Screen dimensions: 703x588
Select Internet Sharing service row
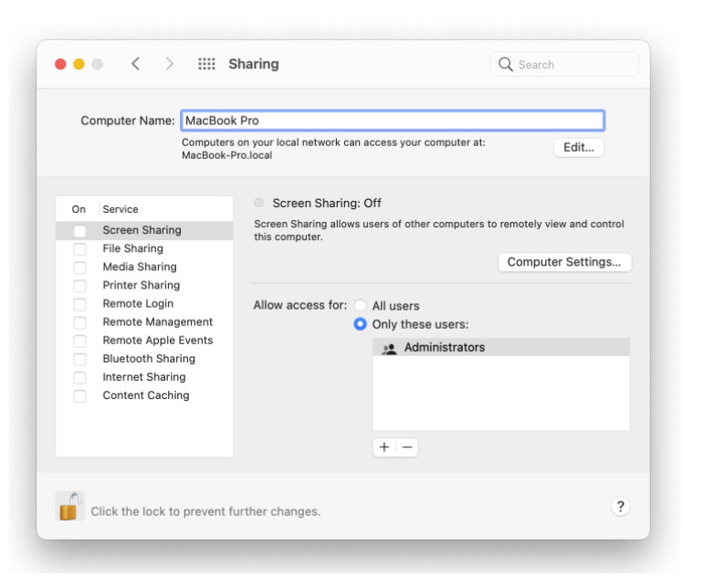[144, 377]
